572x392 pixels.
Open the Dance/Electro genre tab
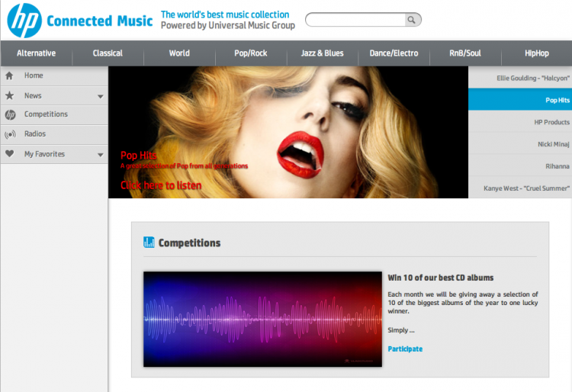pyautogui.click(x=394, y=53)
